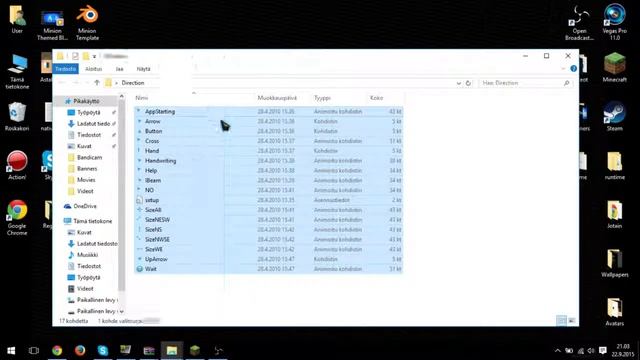Open the quick access toolbar dropdown arrow
This screenshot has height=360, width=640.
click(x=94, y=56)
